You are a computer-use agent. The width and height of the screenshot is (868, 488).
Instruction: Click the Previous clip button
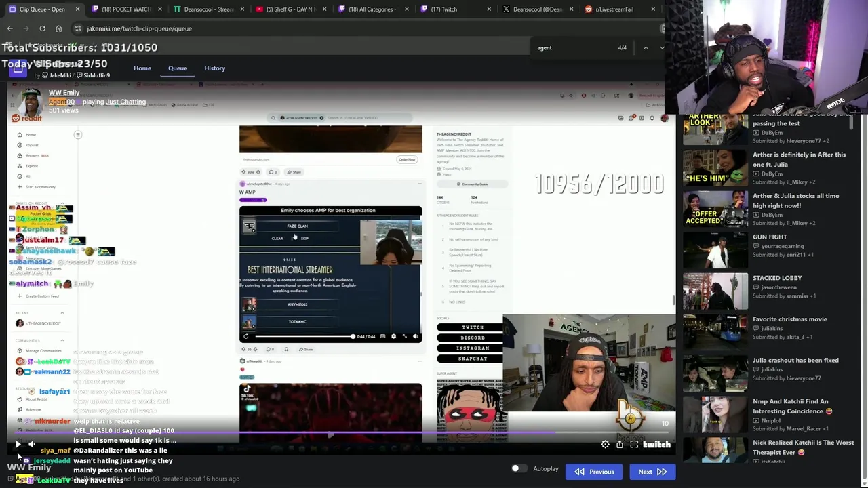point(594,472)
